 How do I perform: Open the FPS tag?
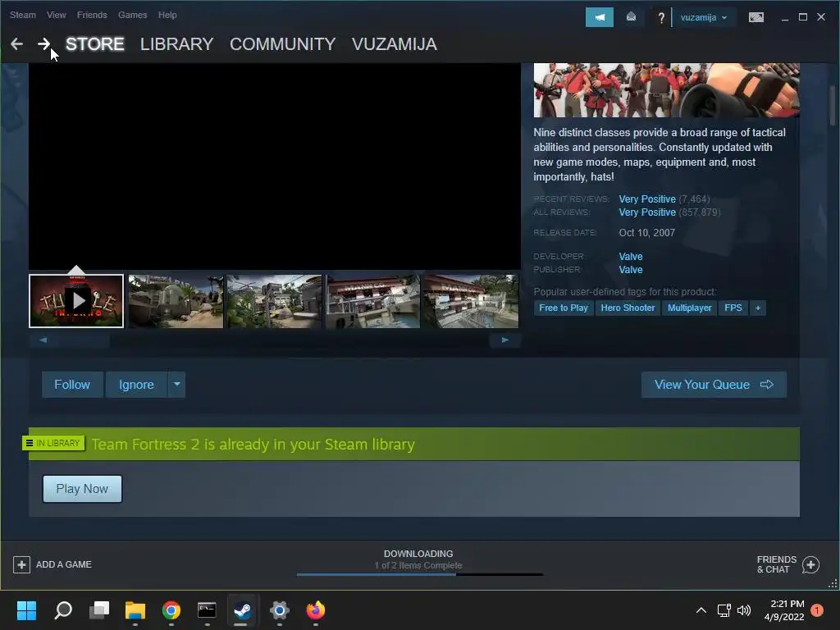click(x=733, y=308)
